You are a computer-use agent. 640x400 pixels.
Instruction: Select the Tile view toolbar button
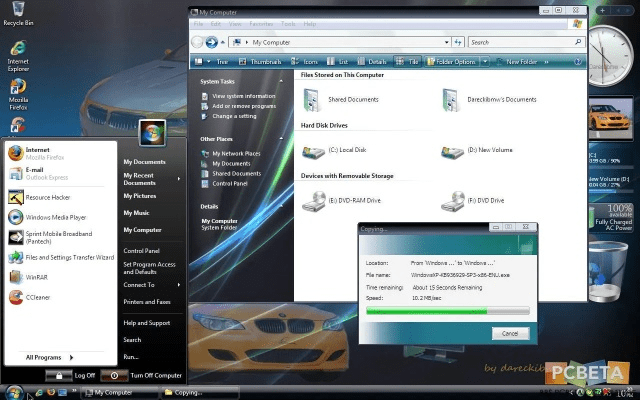tap(408, 62)
